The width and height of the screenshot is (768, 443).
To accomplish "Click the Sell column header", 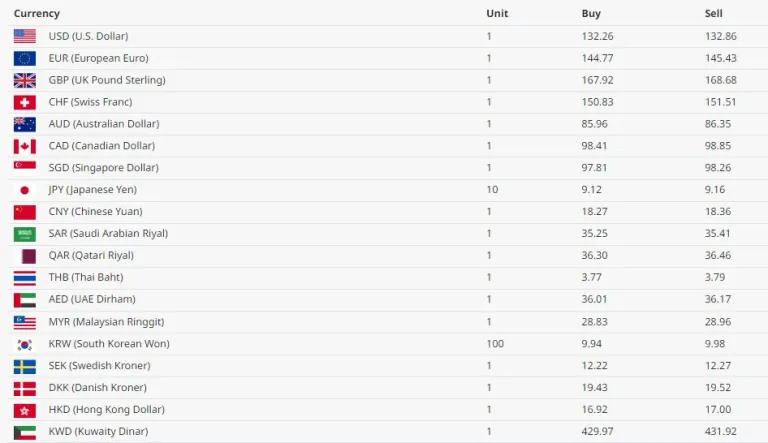I will point(713,14).
